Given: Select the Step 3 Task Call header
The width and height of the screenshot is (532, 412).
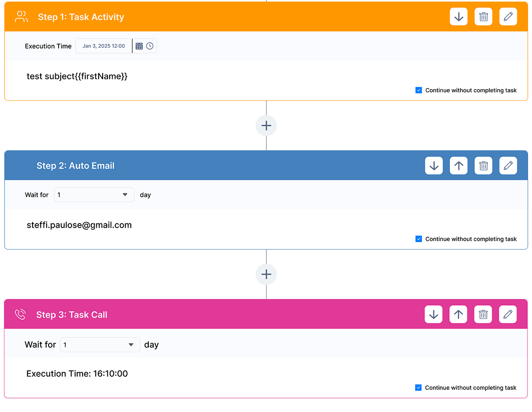Looking at the screenshot, I should 72,314.
